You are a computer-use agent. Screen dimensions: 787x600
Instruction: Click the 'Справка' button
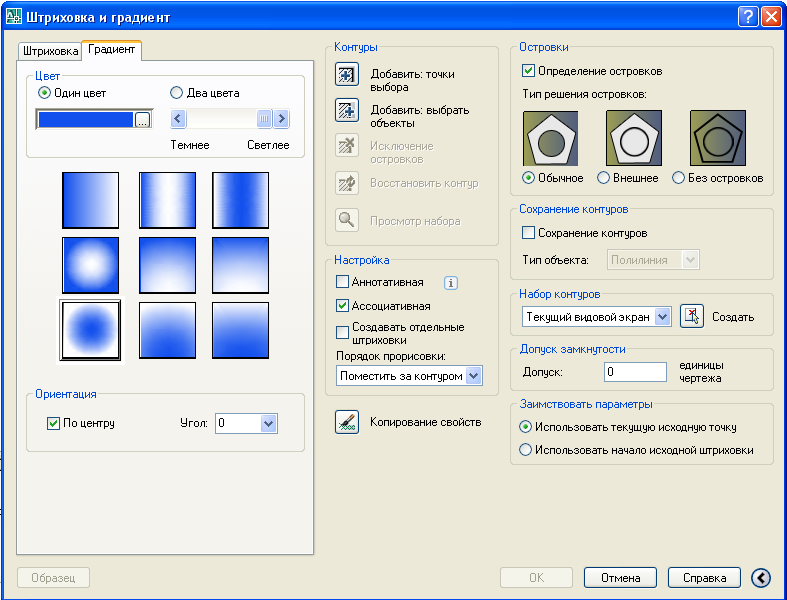(x=704, y=578)
